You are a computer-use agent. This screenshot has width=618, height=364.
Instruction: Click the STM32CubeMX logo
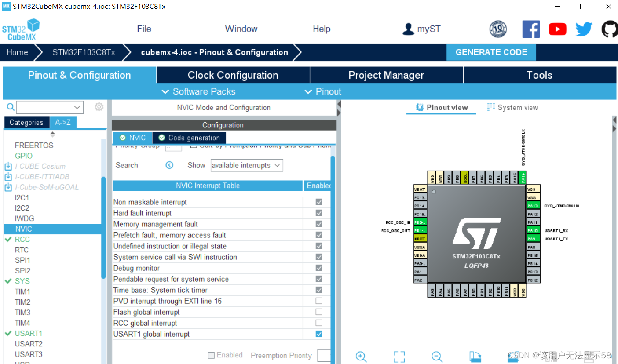point(21,29)
